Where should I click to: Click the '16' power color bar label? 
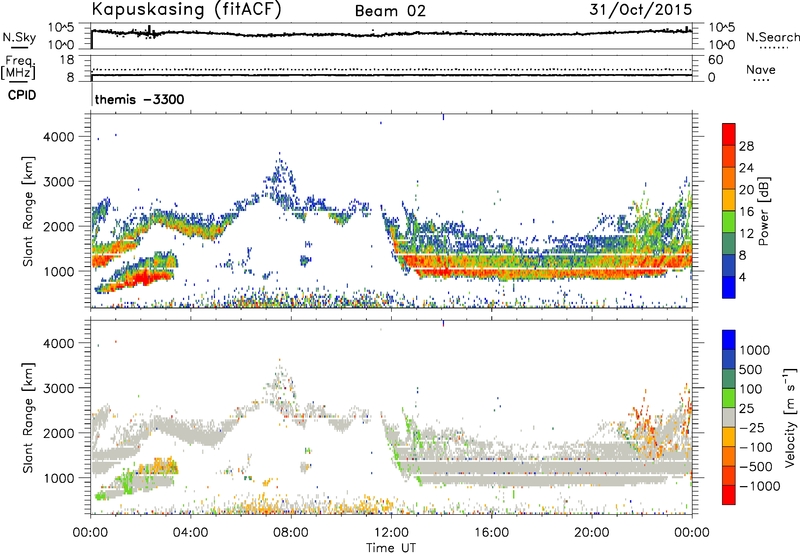pyautogui.click(x=746, y=212)
